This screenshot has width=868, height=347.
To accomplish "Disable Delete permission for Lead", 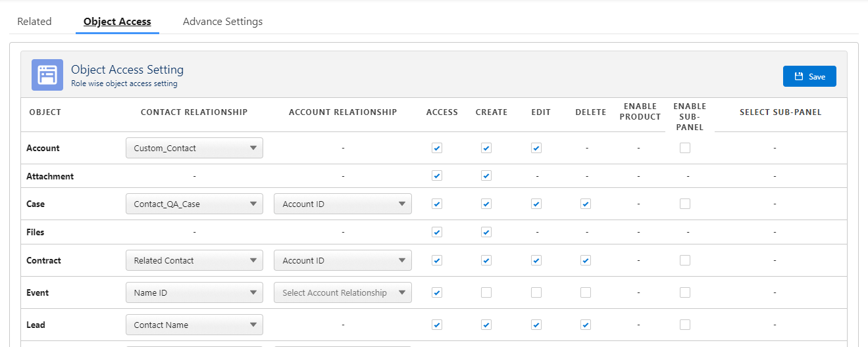I will [x=586, y=325].
